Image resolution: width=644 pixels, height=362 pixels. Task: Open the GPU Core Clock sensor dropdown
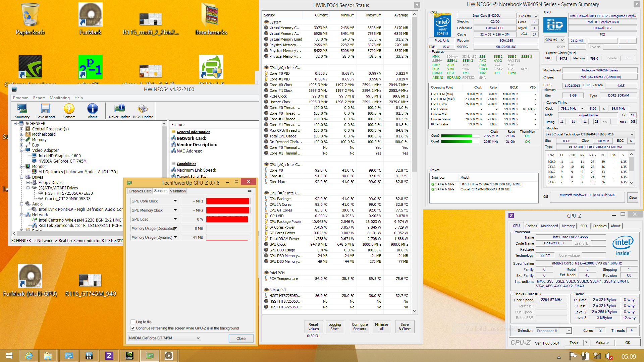175,201
